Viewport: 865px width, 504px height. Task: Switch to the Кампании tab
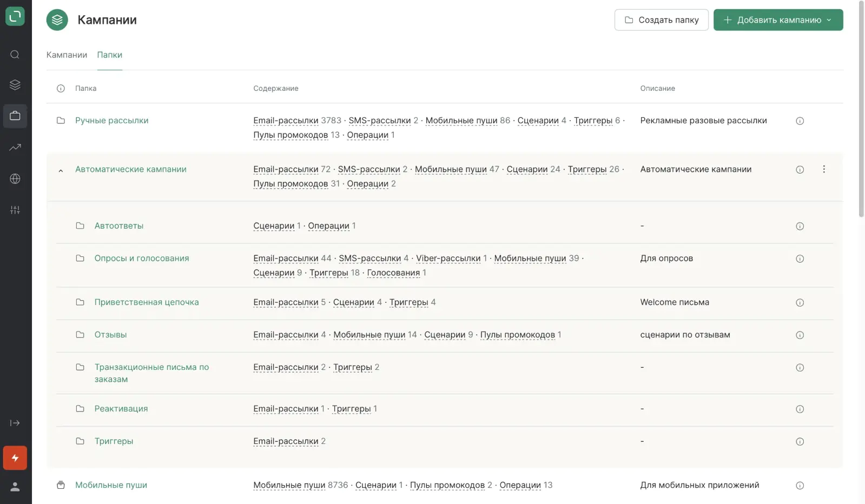[67, 55]
